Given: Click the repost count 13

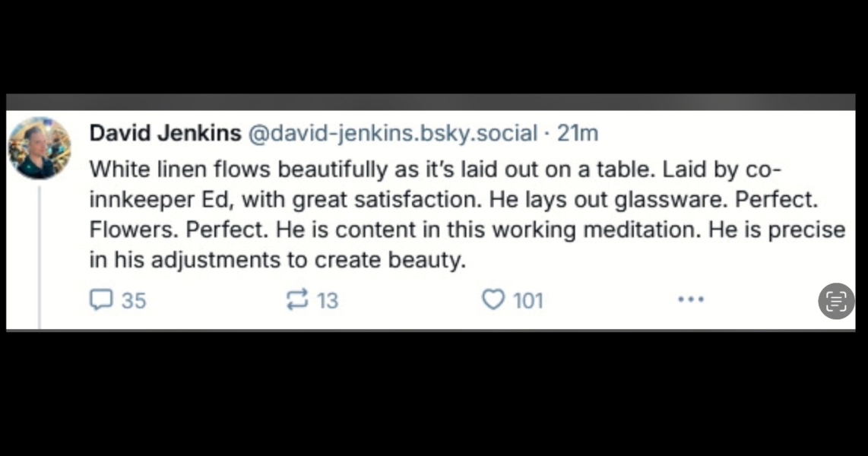Looking at the screenshot, I should coord(327,301).
